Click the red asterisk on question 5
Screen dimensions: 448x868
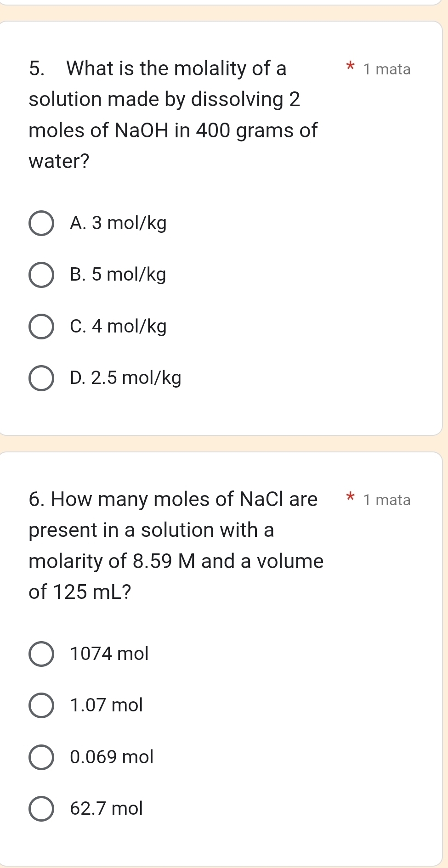coord(350,67)
